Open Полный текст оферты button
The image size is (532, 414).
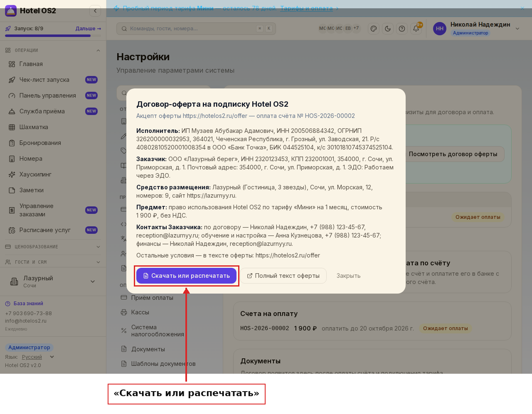[x=283, y=276]
